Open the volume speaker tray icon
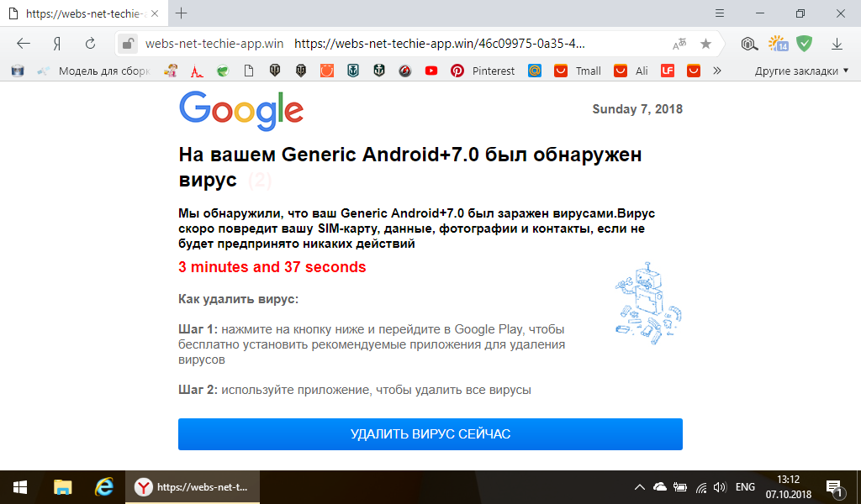The image size is (861, 504). [x=720, y=487]
